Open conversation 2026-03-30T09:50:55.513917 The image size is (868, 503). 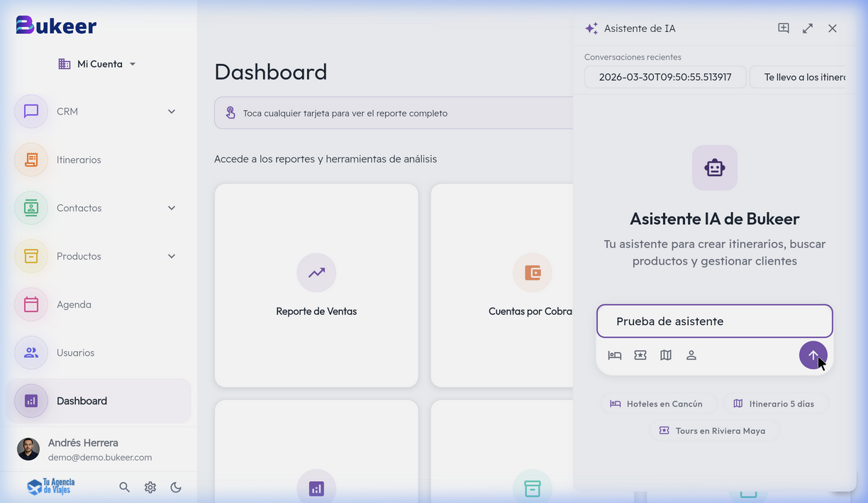coord(665,77)
